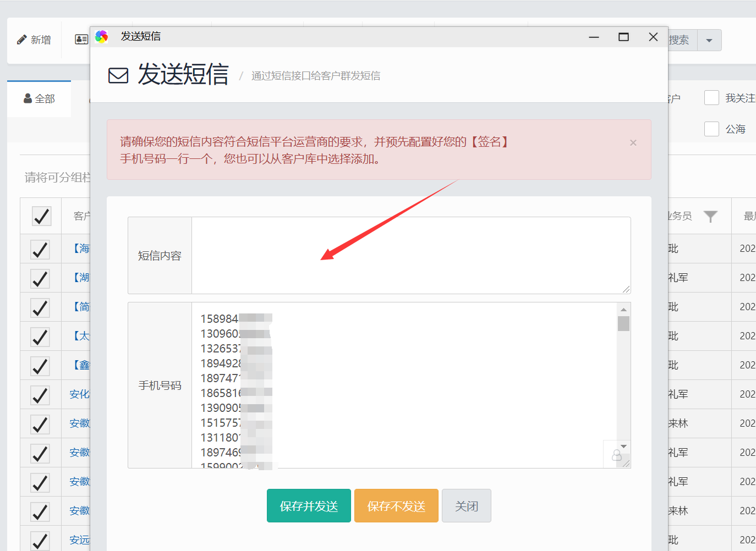Click the scrollbar thumb of phone list
Image resolution: width=756 pixels, height=551 pixels.
pyautogui.click(x=623, y=323)
